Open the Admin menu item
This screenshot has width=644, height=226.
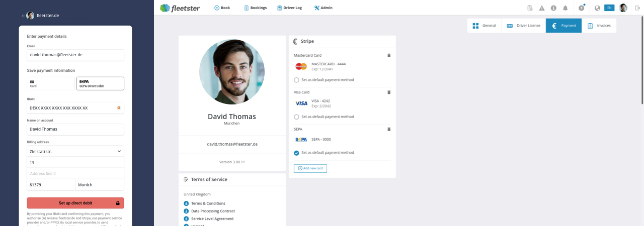[323, 8]
